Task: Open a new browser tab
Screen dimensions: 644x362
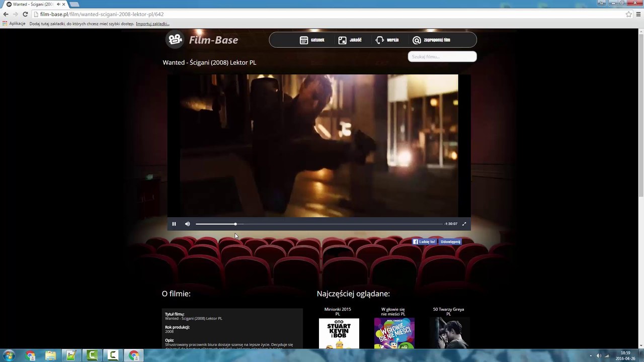Action: 74,5
